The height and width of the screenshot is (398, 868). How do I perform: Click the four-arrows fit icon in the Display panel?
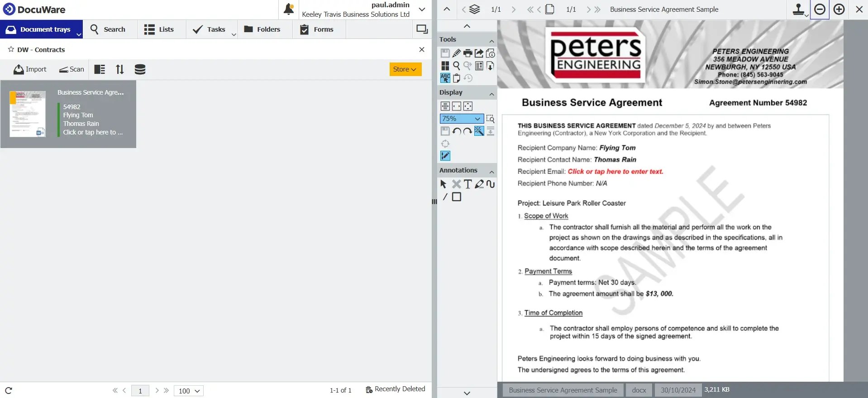[468, 106]
